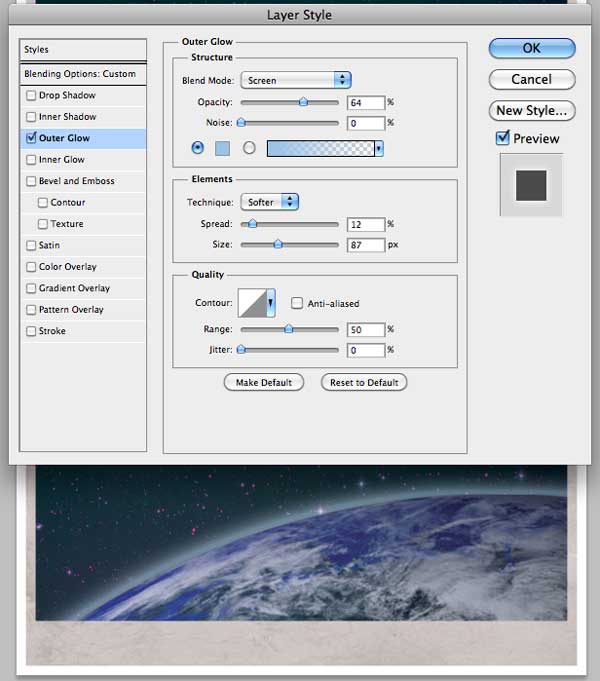Click the OK button

tap(532, 48)
